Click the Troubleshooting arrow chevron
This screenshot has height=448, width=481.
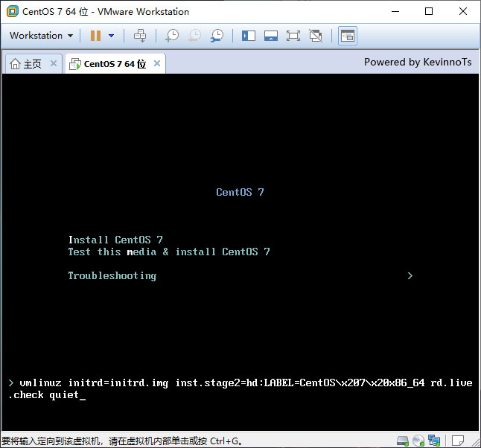tap(410, 275)
